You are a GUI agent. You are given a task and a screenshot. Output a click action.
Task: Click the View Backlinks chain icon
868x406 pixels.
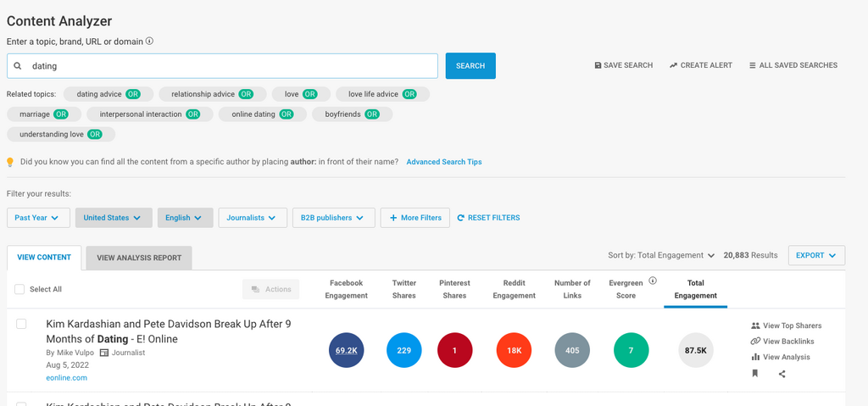pyautogui.click(x=755, y=342)
